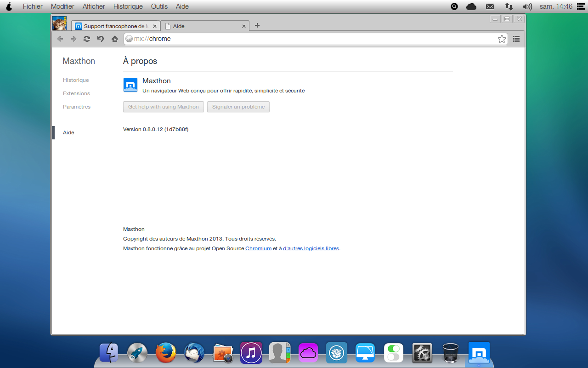Click Version 0.8.0.12 (1d7b88f) text
This screenshot has width=588, height=368.
[156, 129]
